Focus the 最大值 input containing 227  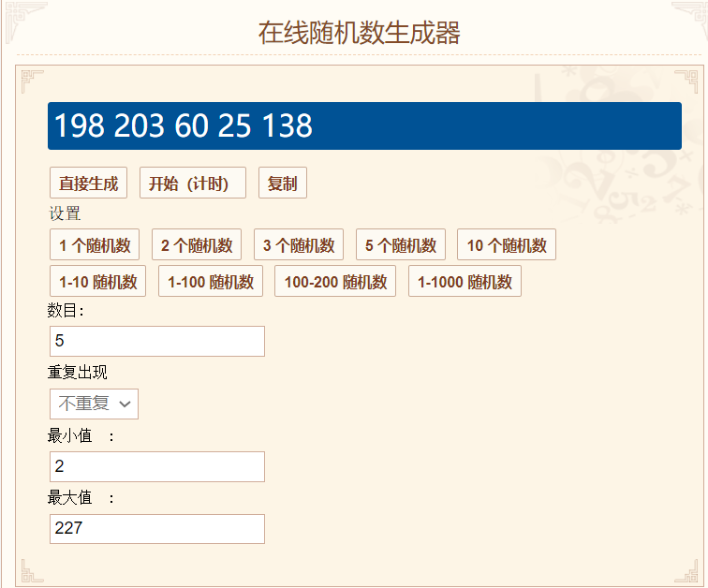click(157, 529)
